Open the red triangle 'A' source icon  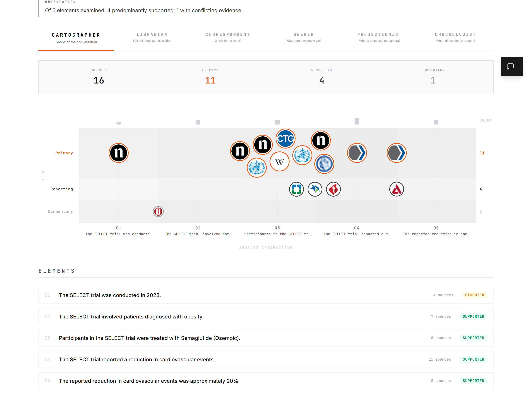pyautogui.click(x=397, y=189)
